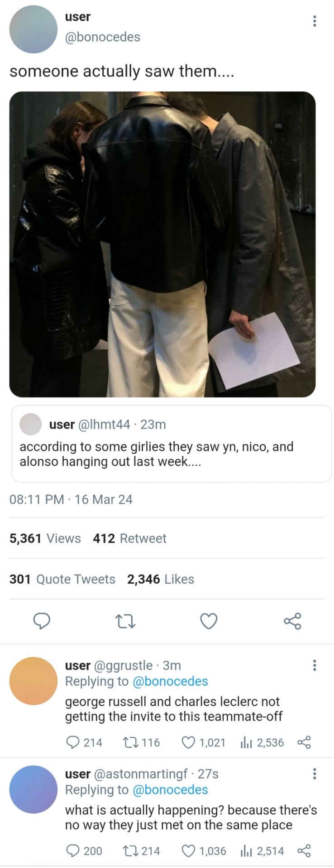View the 301 Quote Tweets list
Image resolution: width=334 pixels, height=868 pixels.
[x=62, y=579]
